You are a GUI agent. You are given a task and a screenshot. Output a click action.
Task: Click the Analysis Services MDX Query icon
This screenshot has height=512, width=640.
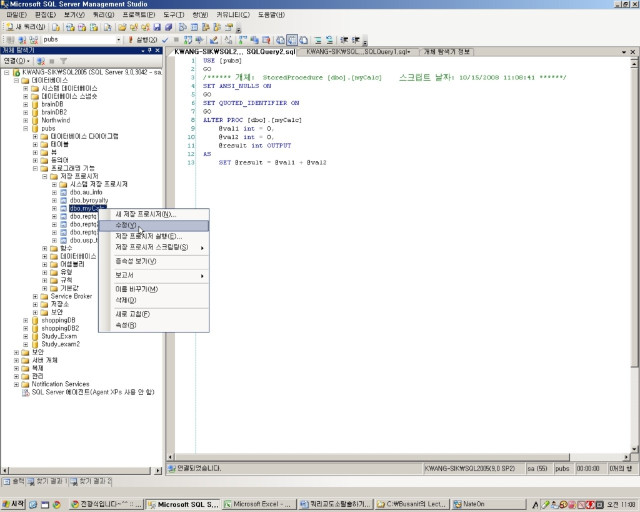[71, 27]
